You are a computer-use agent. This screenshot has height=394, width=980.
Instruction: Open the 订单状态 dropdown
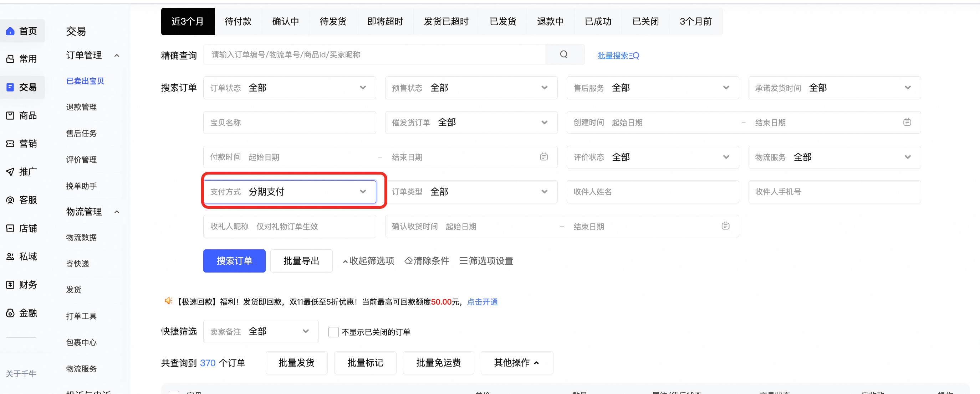[290, 88]
